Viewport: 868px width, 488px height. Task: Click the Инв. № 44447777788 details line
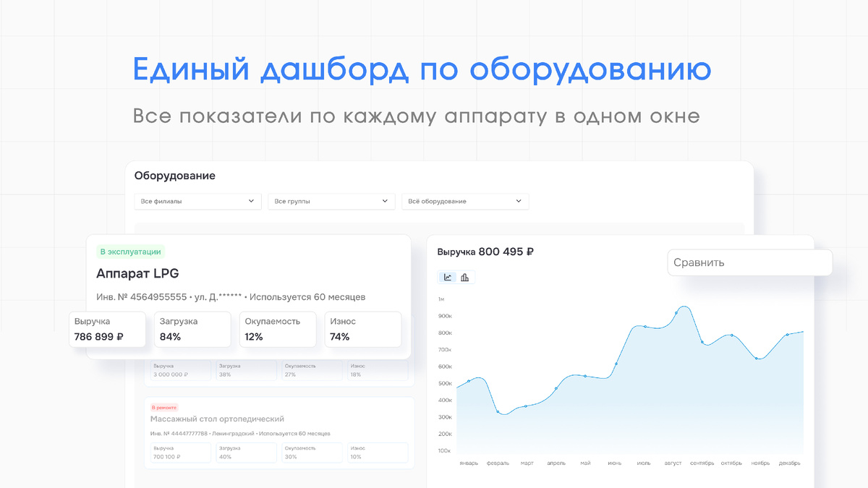[240, 434]
